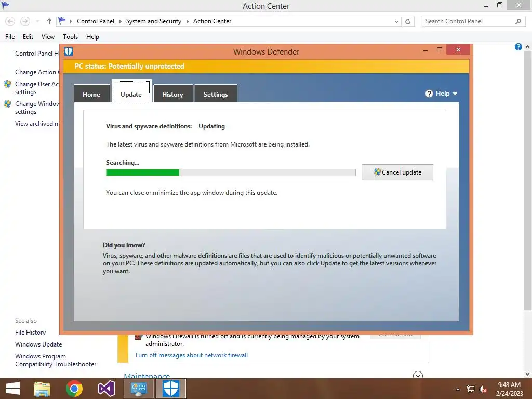532x399 pixels.
Task: Expand the Maintenance section chevron
Action: (418, 375)
